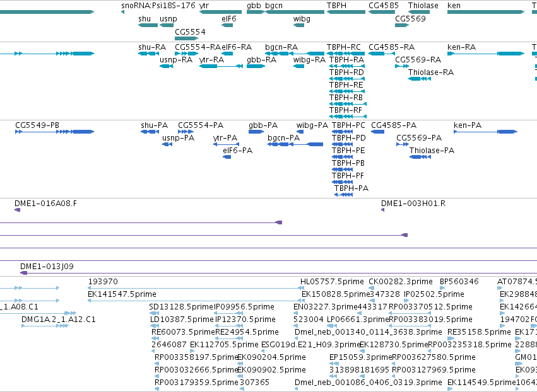This screenshot has width=537, height=392.
Task: Click the ken-RA transcript label
Action: 461,47
